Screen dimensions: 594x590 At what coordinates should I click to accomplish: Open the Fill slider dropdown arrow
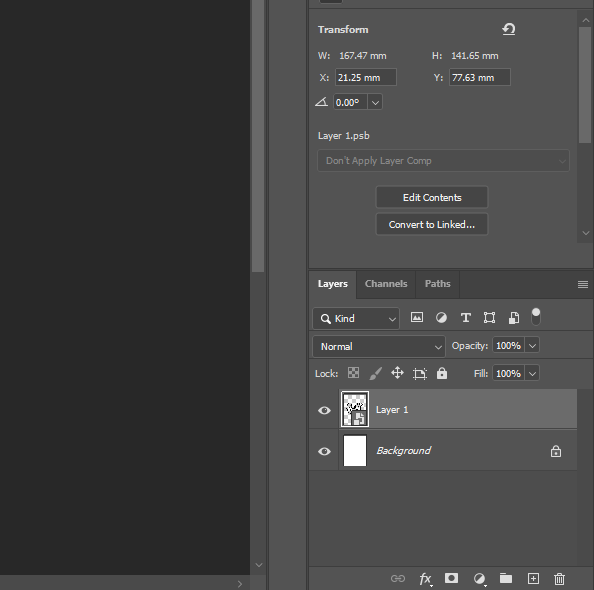(x=532, y=374)
